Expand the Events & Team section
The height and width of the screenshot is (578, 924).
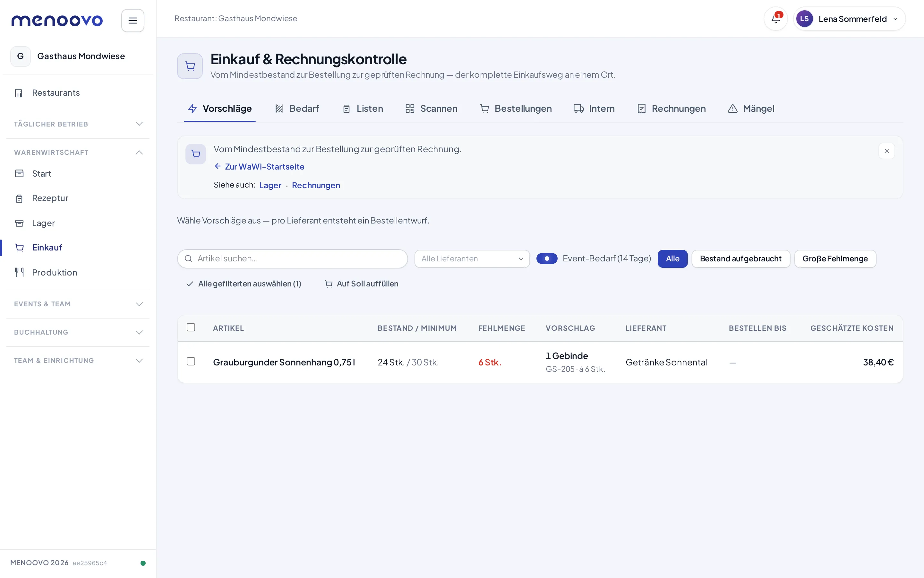click(78, 304)
